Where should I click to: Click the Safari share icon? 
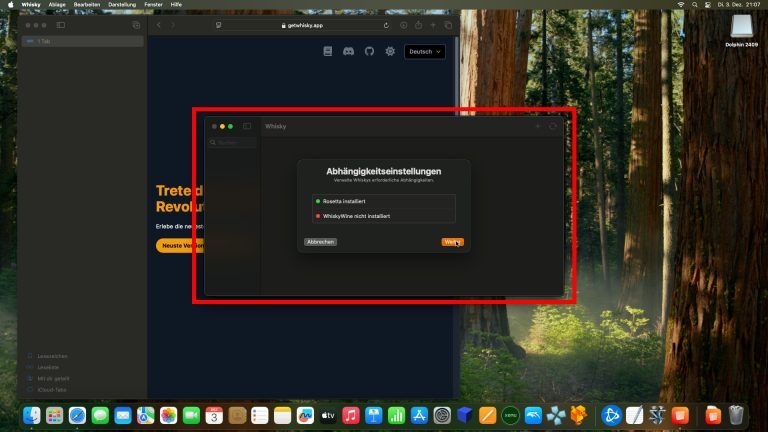pyautogui.click(x=418, y=25)
